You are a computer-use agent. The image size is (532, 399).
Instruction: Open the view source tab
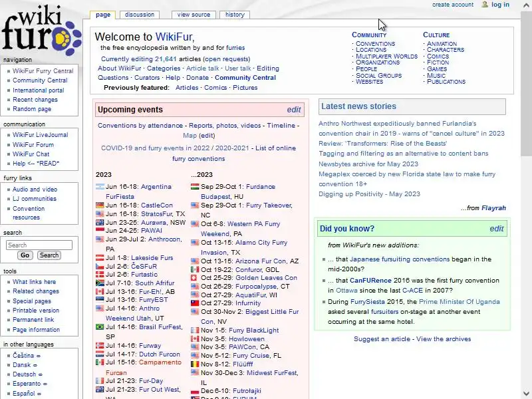pos(194,15)
